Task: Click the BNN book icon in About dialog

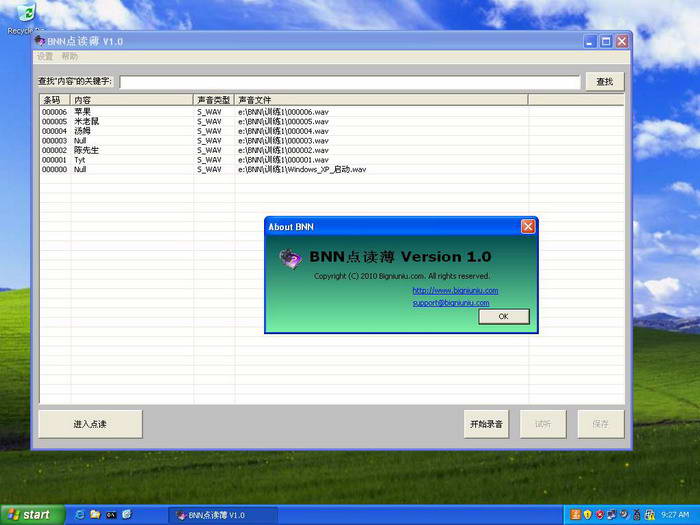Action: click(x=291, y=258)
